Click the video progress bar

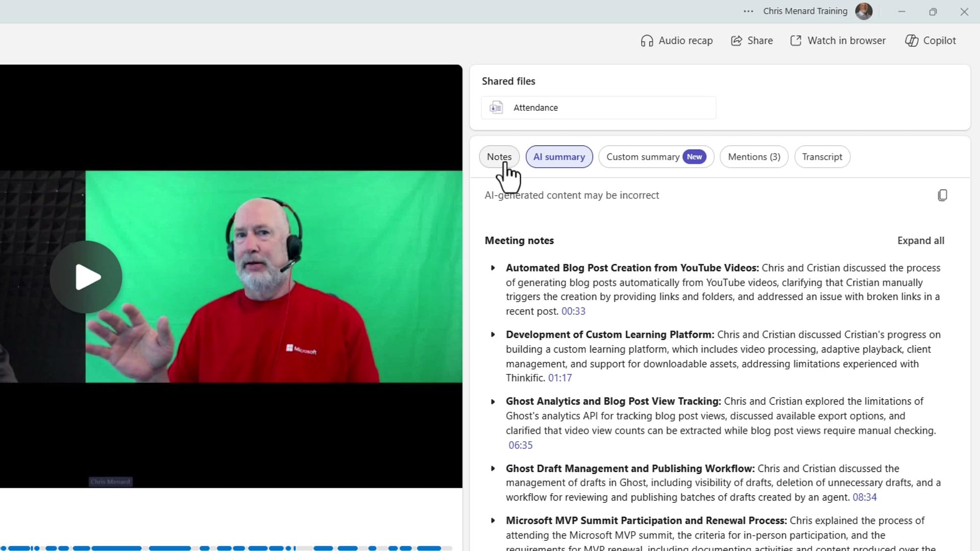pos(230,548)
